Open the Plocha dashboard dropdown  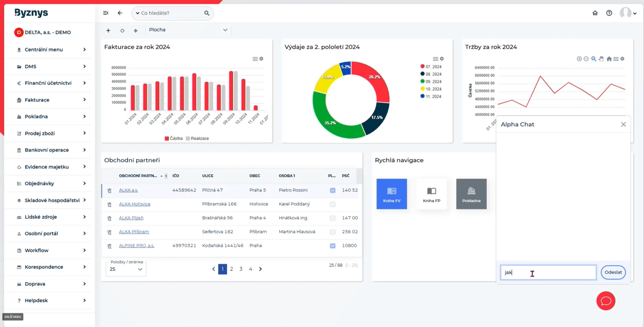188,30
